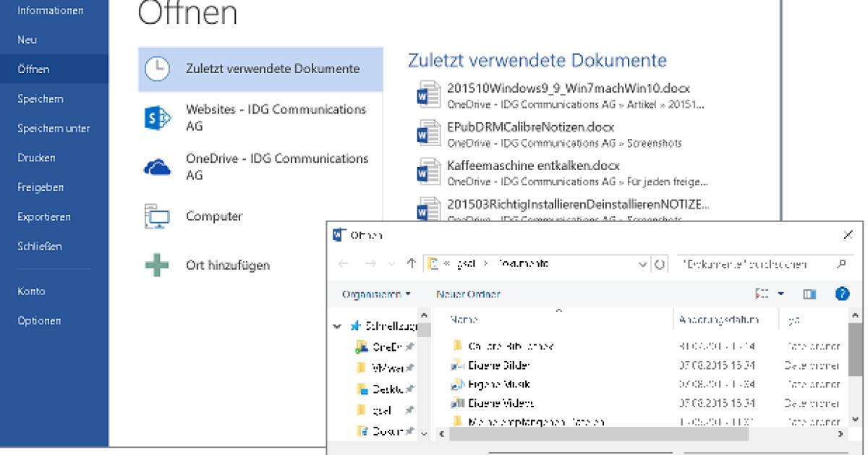Choose Websites - IDG Communications AG location
The width and height of the screenshot is (868, 455).
pyautogui.click(x=260, y=118)
